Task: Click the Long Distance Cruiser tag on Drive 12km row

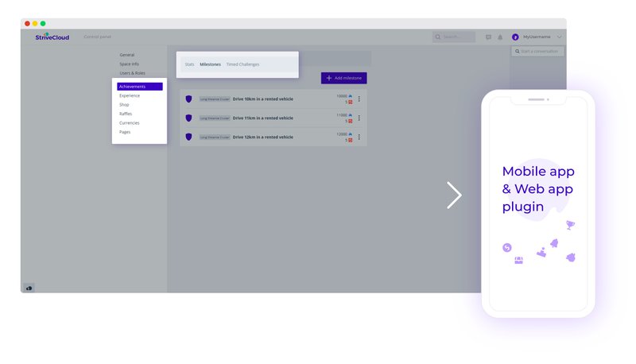Action: [x=215, y=137]
